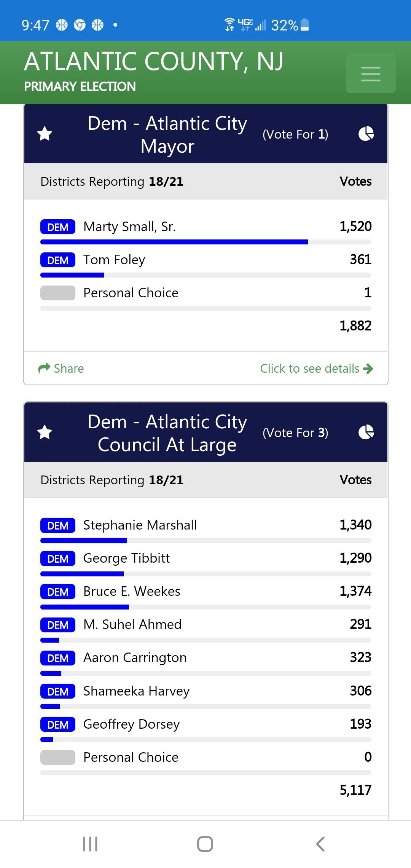This screenshot has height=868, width=411.
Task: Tap the Android back button
Action: coord(320,844)
